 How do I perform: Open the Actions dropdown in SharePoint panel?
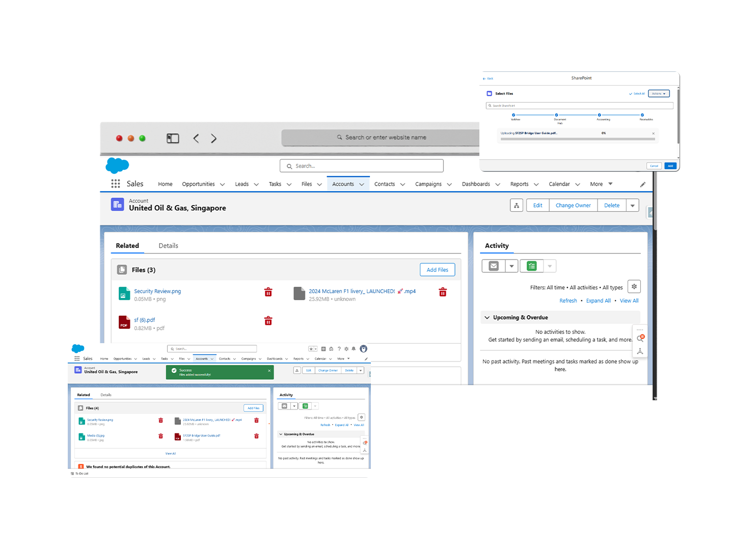[x=659, y=93]
